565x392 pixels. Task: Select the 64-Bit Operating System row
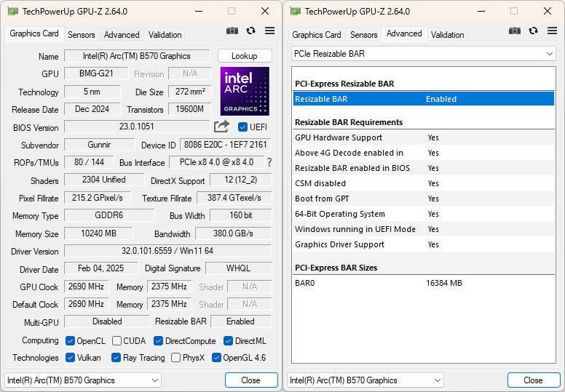pos(424,214)
